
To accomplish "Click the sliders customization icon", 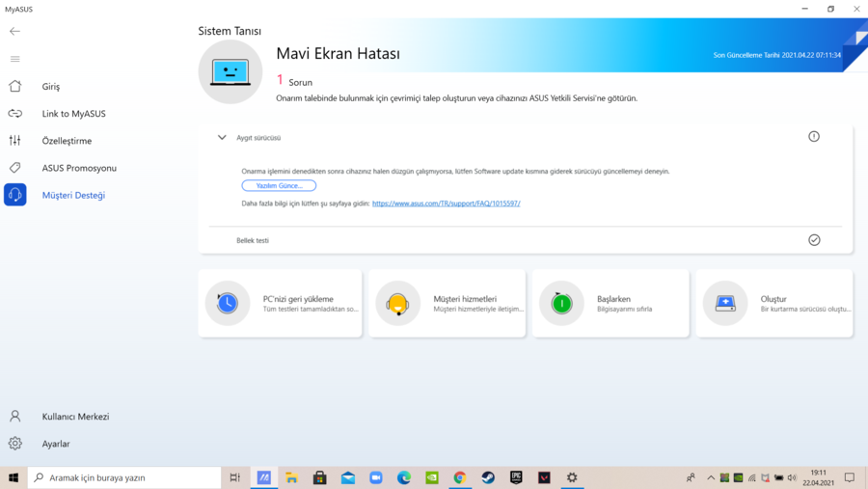I will point(14,140).
